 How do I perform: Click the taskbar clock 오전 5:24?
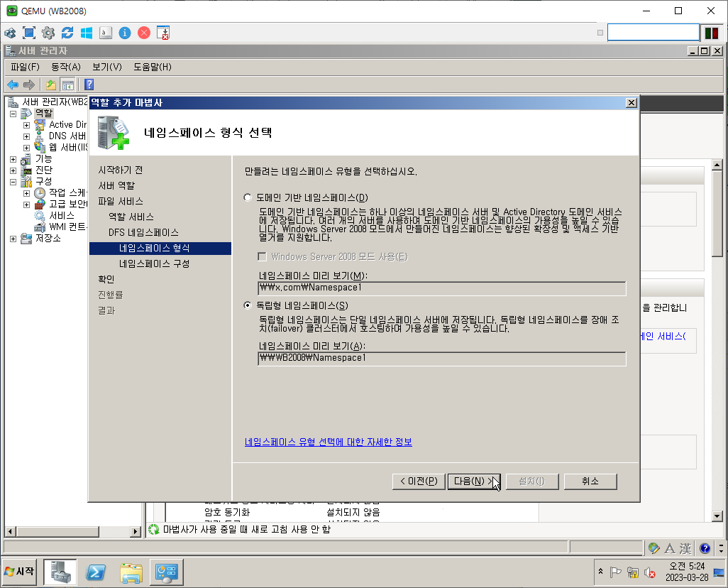pos(687,566)
